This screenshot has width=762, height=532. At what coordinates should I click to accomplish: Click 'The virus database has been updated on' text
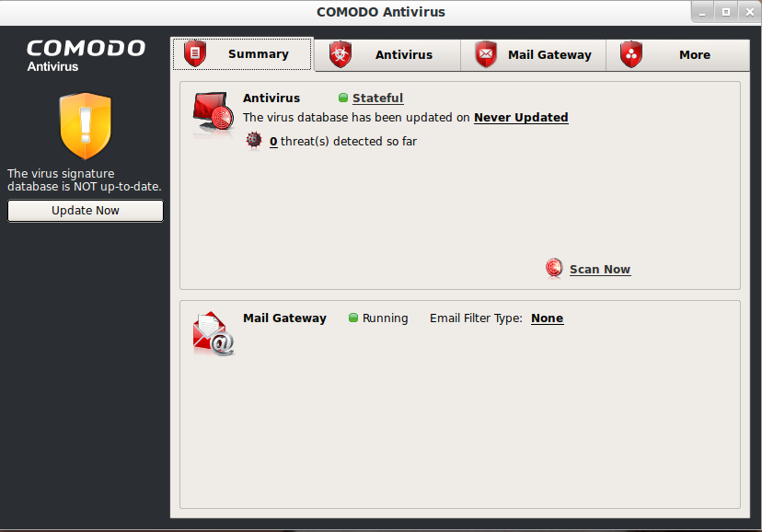(x=356, y=118)
